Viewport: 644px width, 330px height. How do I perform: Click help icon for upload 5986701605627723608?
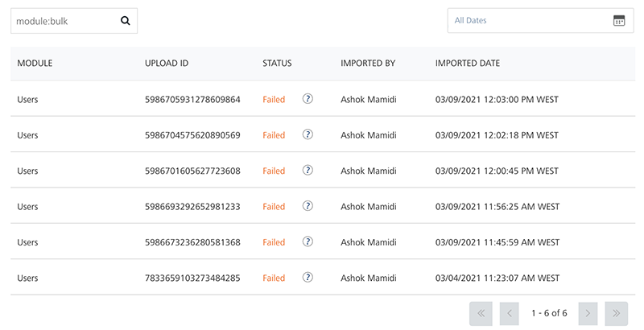[308, 171]
